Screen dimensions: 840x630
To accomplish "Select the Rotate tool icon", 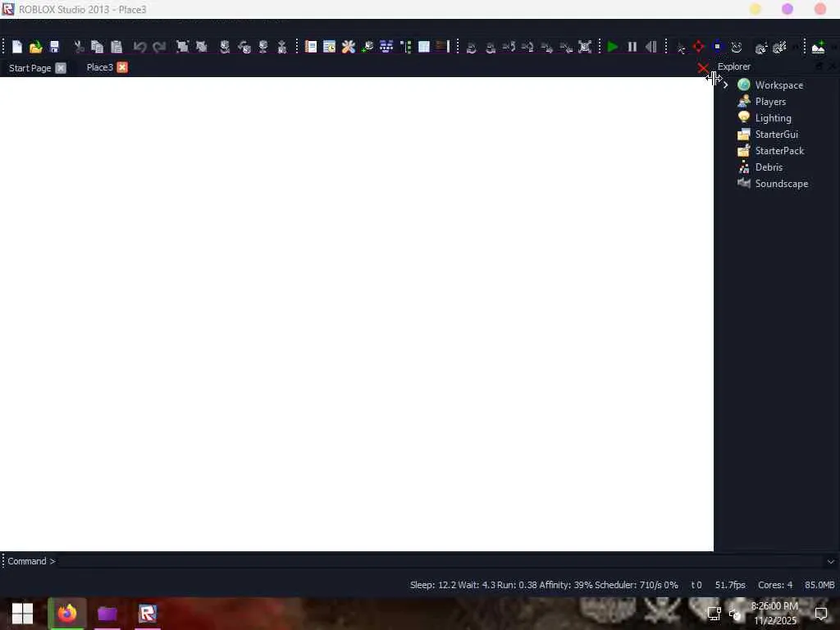I will [737, 47].
